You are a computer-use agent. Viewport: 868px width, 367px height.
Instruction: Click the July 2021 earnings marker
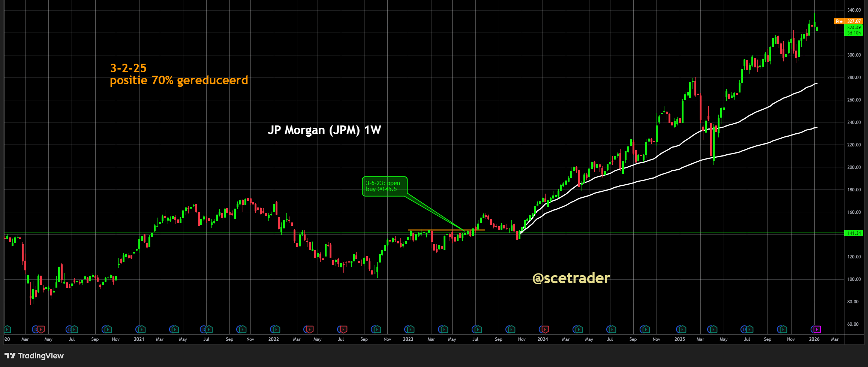coord(209,330)
